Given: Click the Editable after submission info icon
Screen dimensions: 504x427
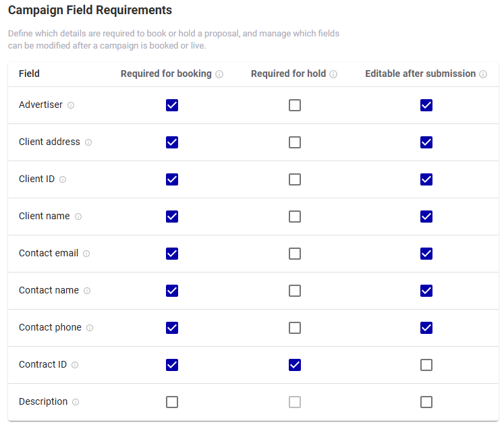Looking at the screenshot, I should pyautogui.click(x=483, y=74).
